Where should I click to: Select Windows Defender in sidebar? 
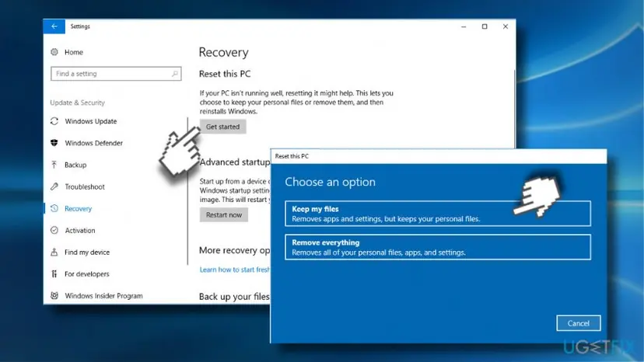[x=93, y=143]
